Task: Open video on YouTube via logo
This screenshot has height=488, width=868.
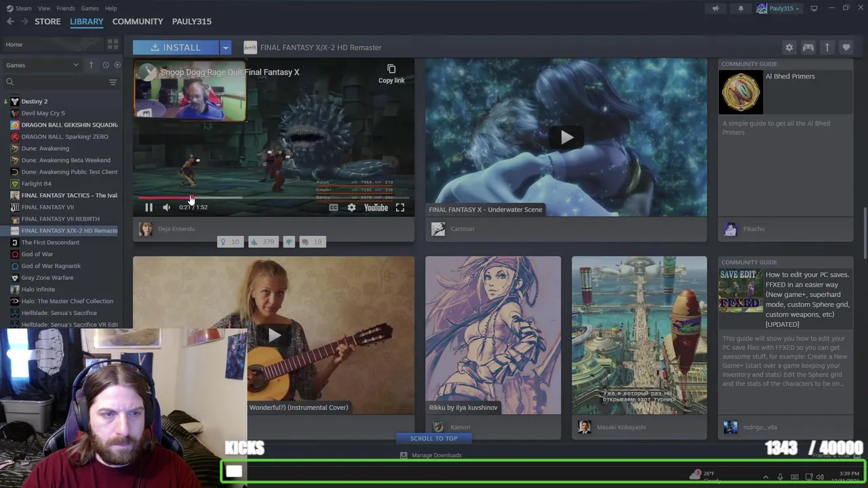Action: (376, 207)
